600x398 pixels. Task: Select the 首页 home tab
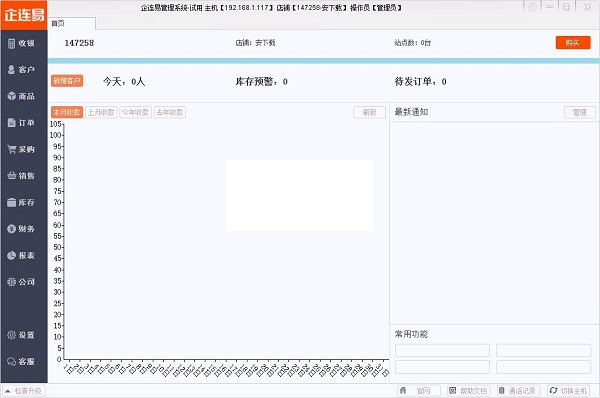click(72, 24)
